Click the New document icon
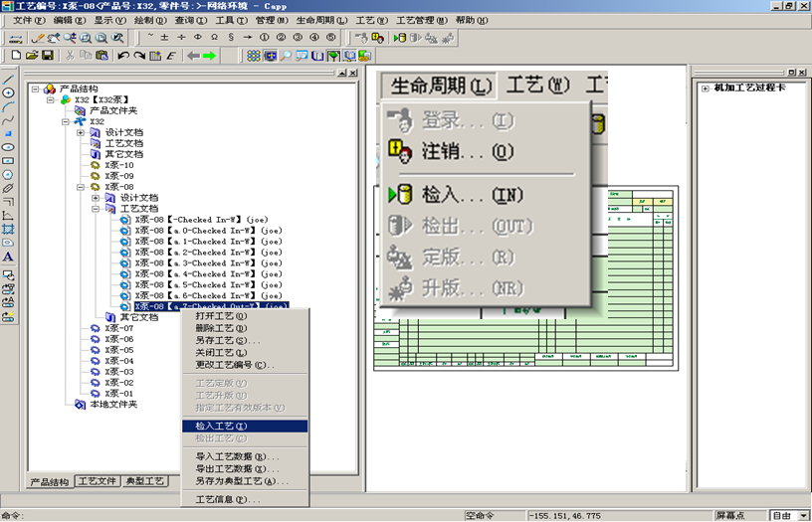The image size is (812, 522). 16,56
